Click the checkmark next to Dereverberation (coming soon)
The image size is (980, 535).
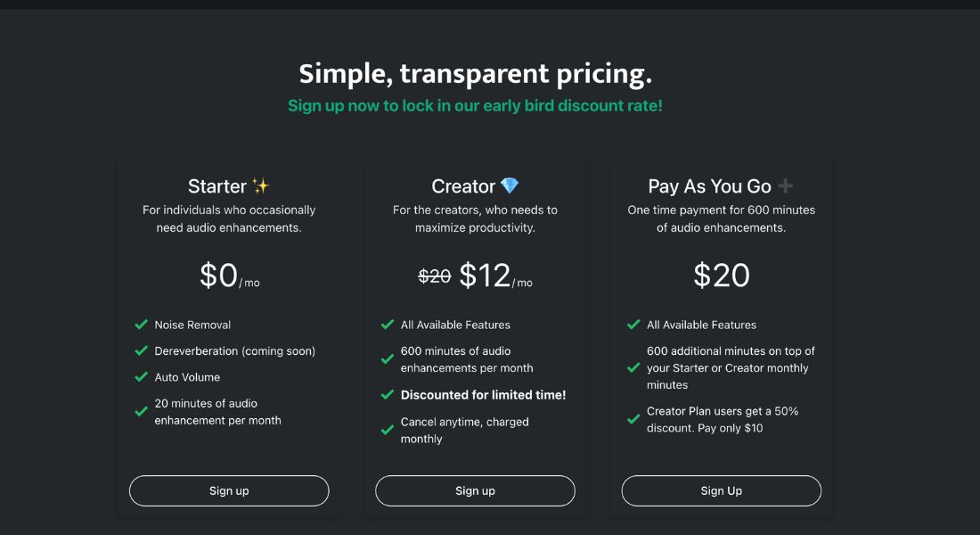coord(142,350)
